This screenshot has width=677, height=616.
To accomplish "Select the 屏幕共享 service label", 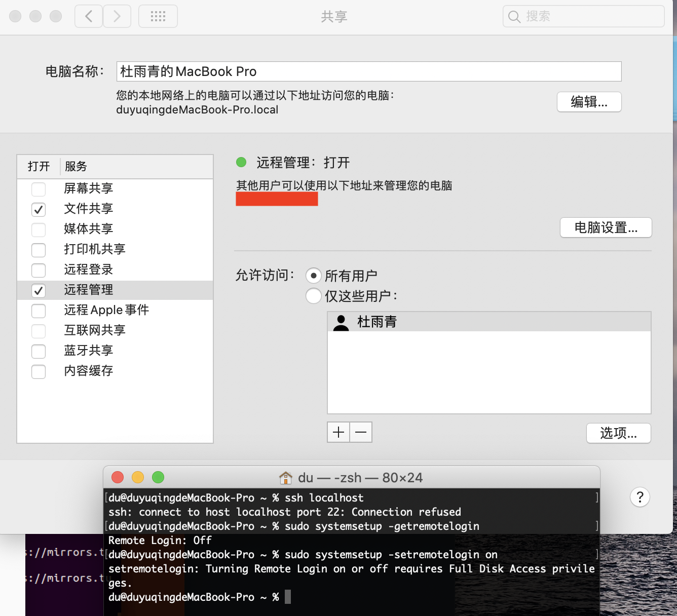I will [89, 188].
